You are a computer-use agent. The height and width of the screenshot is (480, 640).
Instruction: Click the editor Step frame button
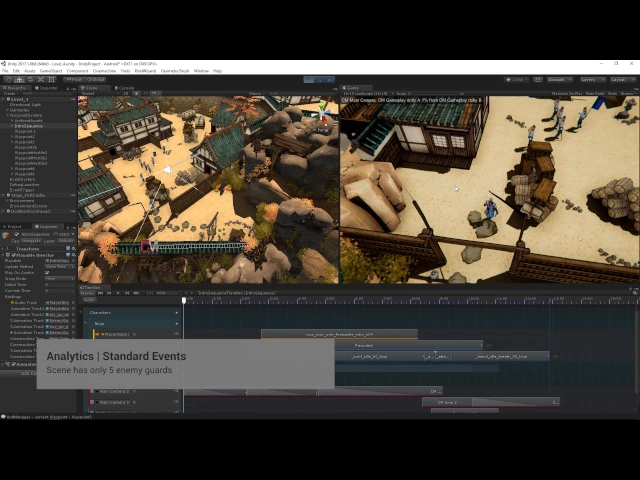click(330, 80)
